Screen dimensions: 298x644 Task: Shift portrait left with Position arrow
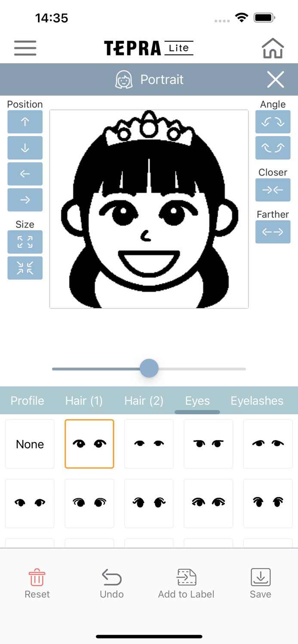[x=25, y=174]
